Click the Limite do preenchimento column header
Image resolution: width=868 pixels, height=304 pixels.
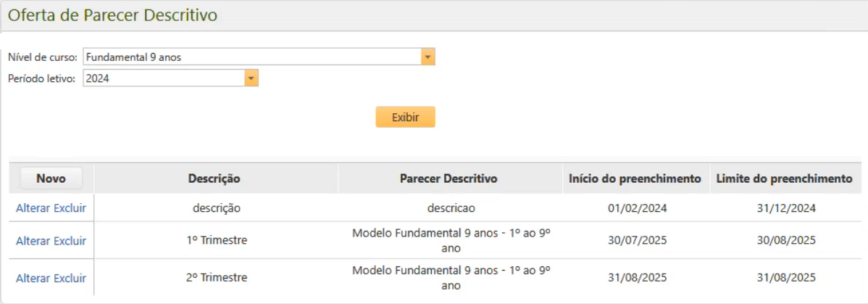(784, 178)
